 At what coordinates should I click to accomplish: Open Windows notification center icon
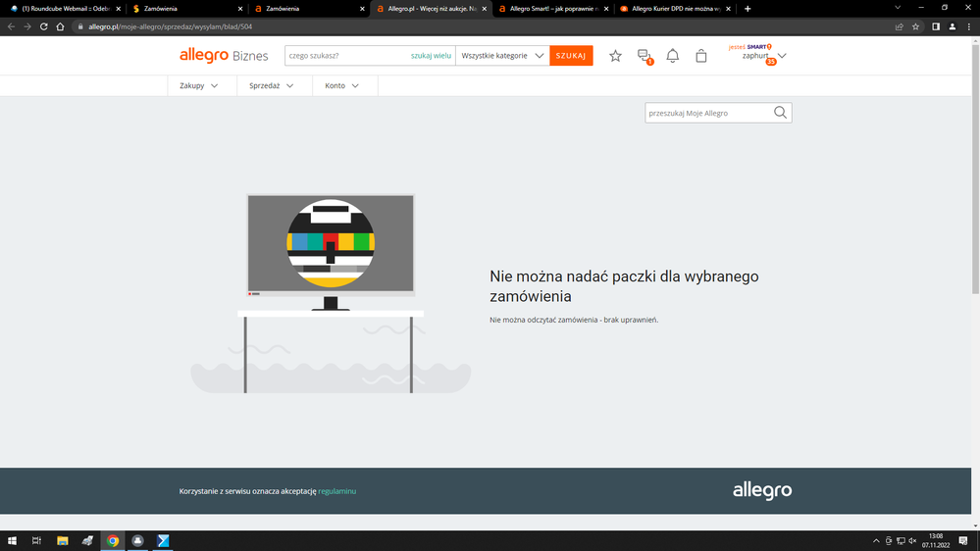pyautogui.click(x=963, y=541)
